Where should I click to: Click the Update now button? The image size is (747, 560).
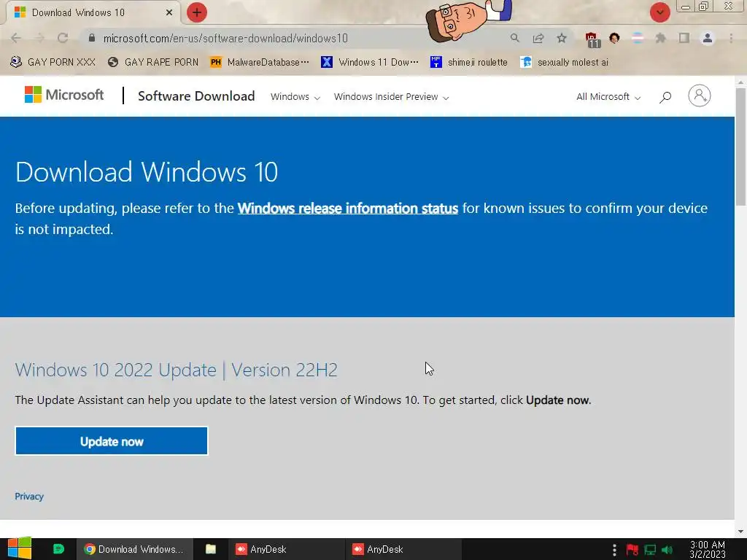pos(112,441)
